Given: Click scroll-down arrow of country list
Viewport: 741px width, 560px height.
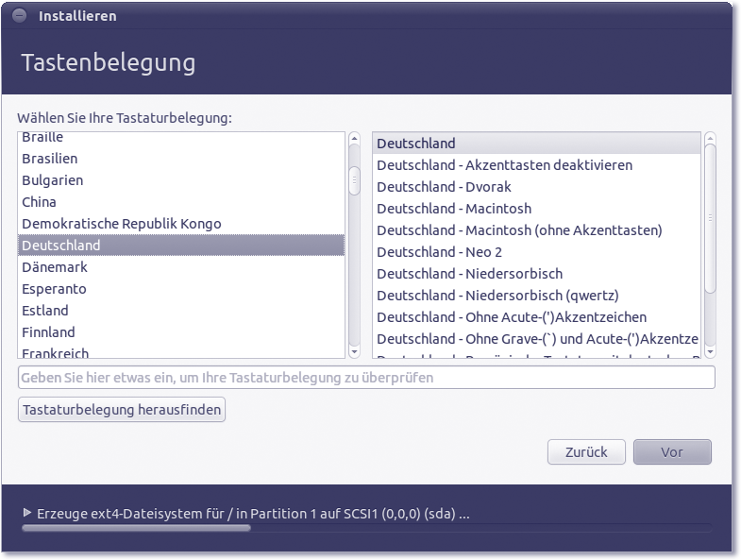Looking at the screenshot, I should pos(354,352).
